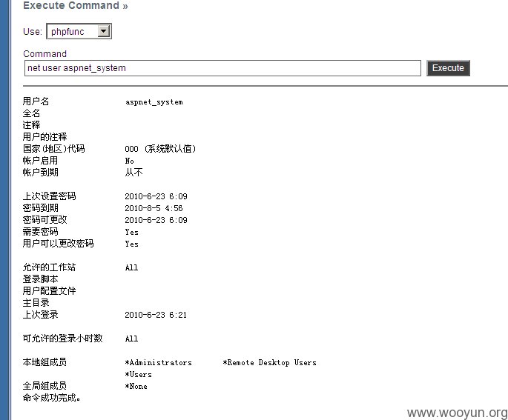Click the 全局组成员 label

(x=44, y=386)
